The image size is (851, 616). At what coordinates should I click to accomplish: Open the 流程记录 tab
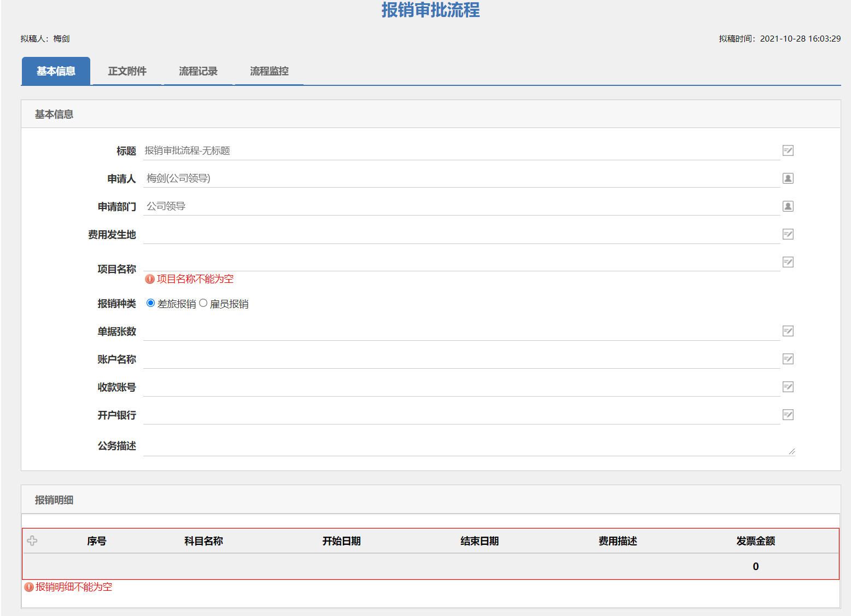tap(198, 71)
